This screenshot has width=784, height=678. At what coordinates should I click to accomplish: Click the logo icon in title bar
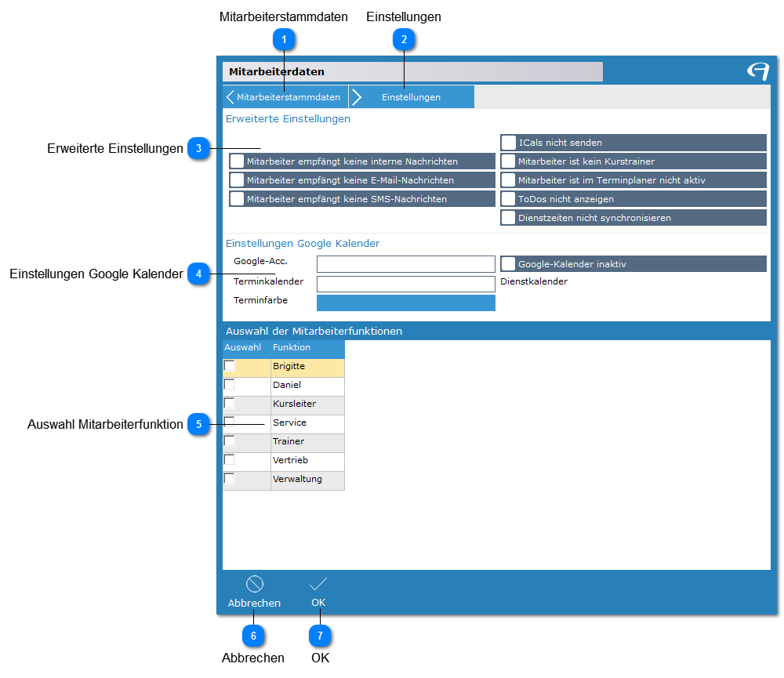coord(758,71)
